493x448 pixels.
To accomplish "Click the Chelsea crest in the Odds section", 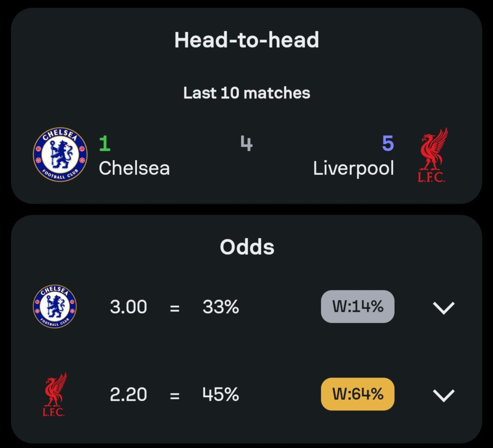I will click(x=55, y=307).
